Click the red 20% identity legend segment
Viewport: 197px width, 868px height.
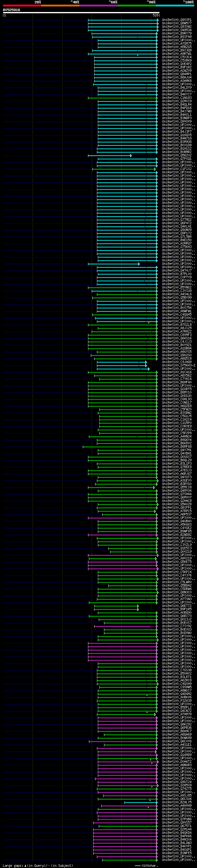pyautogui.click(x=22, y=6)
